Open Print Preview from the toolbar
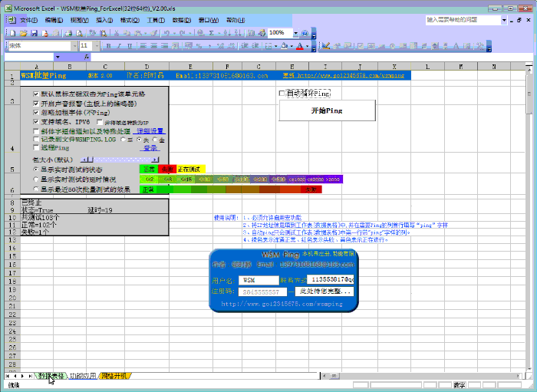The width and height of the screenshot is (537, 392). point(79,33)
